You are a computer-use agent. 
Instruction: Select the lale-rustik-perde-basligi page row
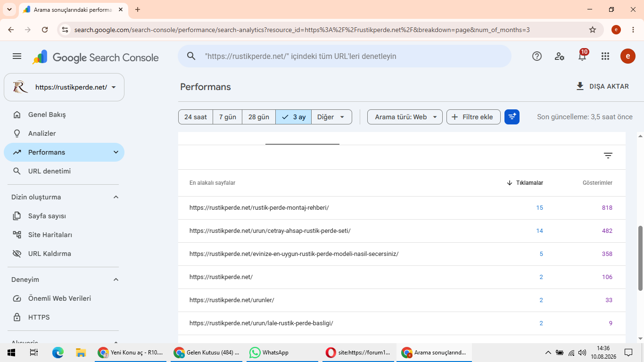pos(402,323)
